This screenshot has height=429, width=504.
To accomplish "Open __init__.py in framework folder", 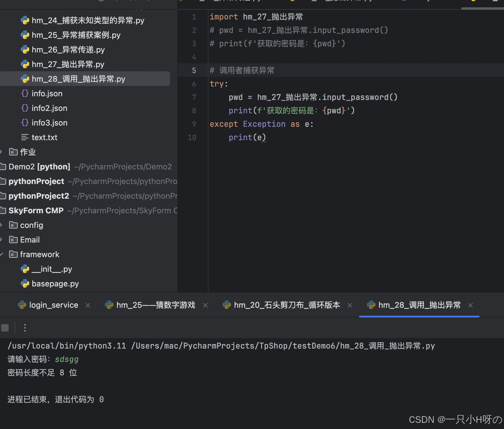I will [x=52, y=269].
